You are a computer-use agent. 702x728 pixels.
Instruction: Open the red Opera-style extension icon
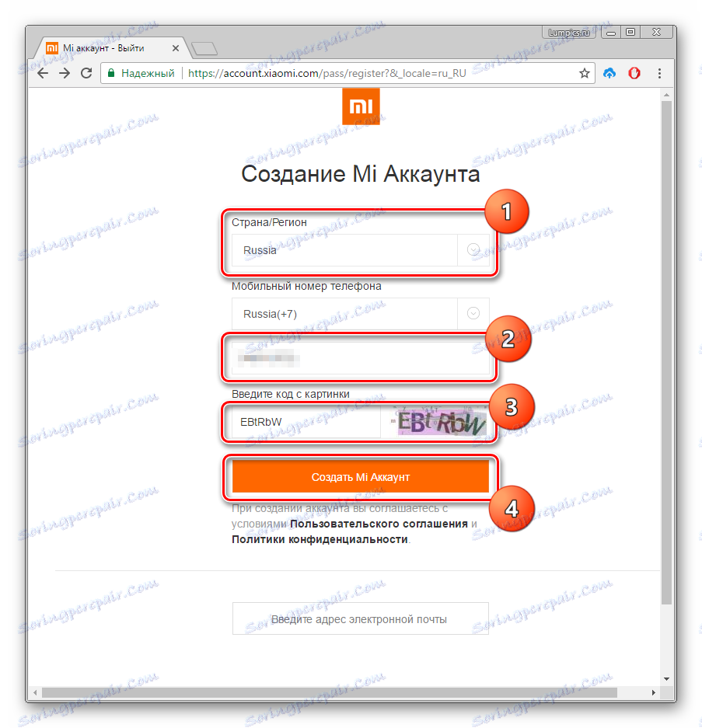(634, 73)
